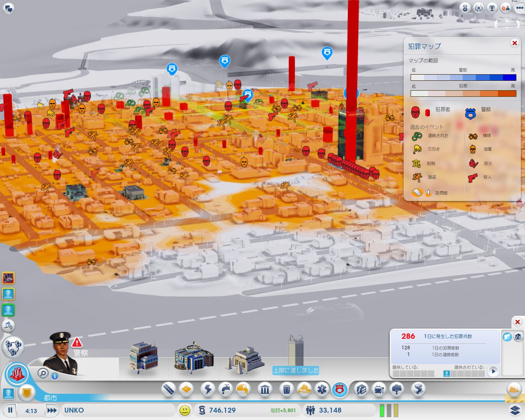Viewport: 525px width, 420px height.
Task: Click the 毎時+5,801 hourly income
Action: click(x=283, y=410)
